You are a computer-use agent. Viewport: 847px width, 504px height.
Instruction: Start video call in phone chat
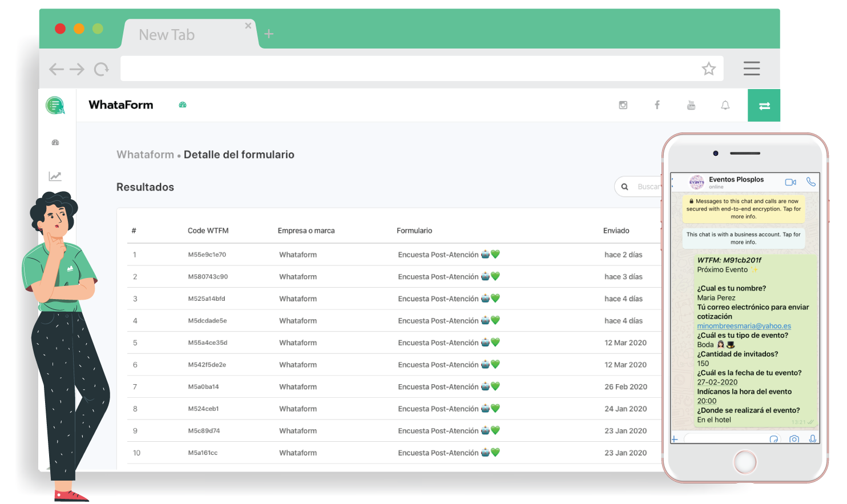tap(790, 182)
